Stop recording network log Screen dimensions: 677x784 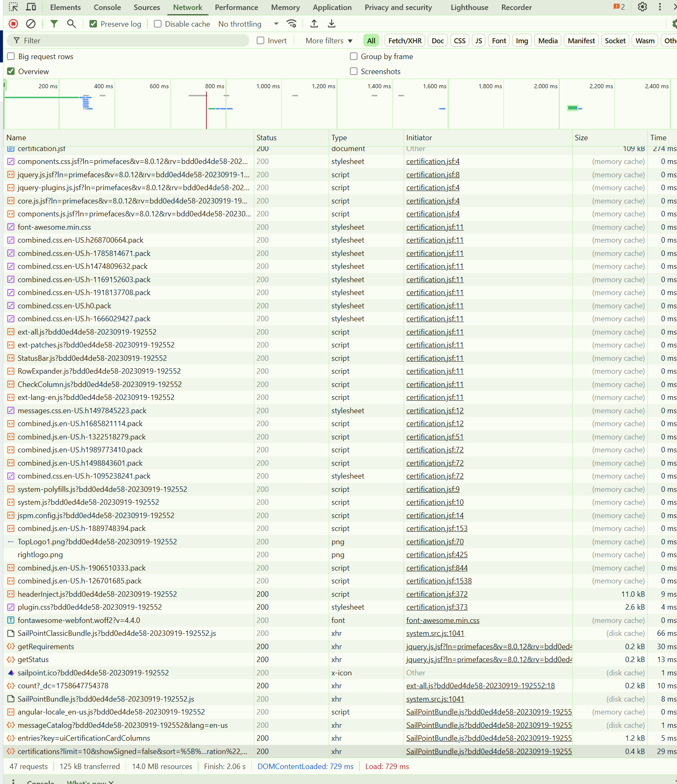[13, 24]
